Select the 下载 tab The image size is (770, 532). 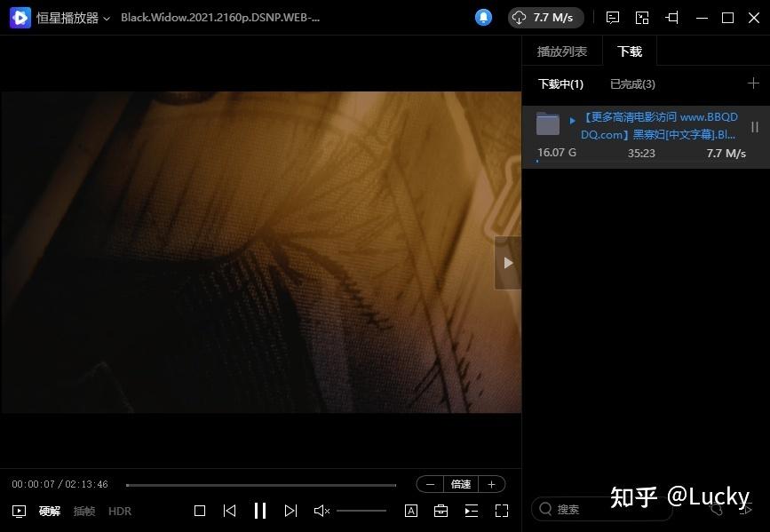pyautogui.click(x=630, y=52)
